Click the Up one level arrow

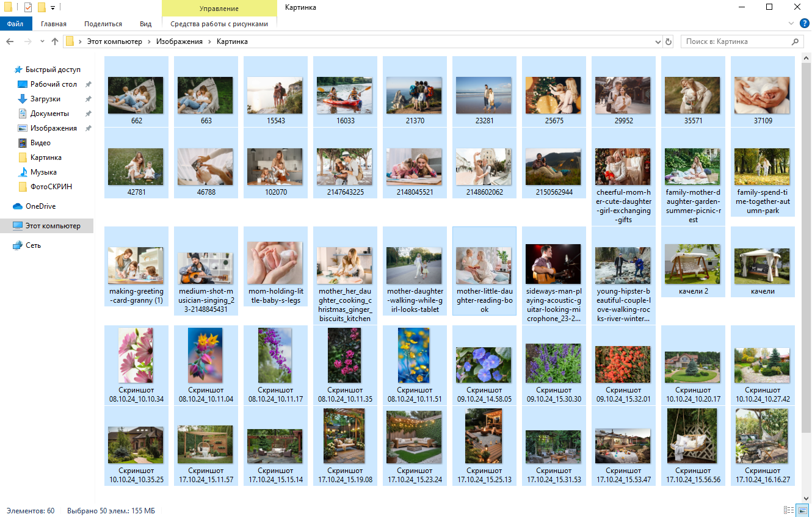[55, 42]
